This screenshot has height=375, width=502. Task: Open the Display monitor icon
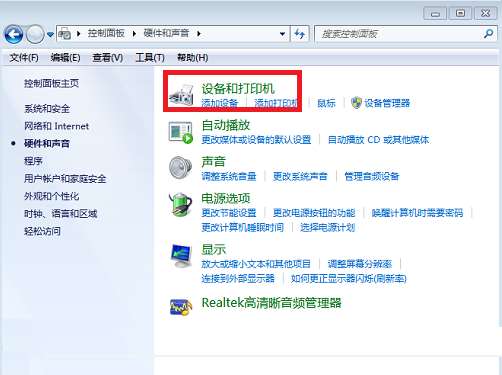click(x=181, y=256)
